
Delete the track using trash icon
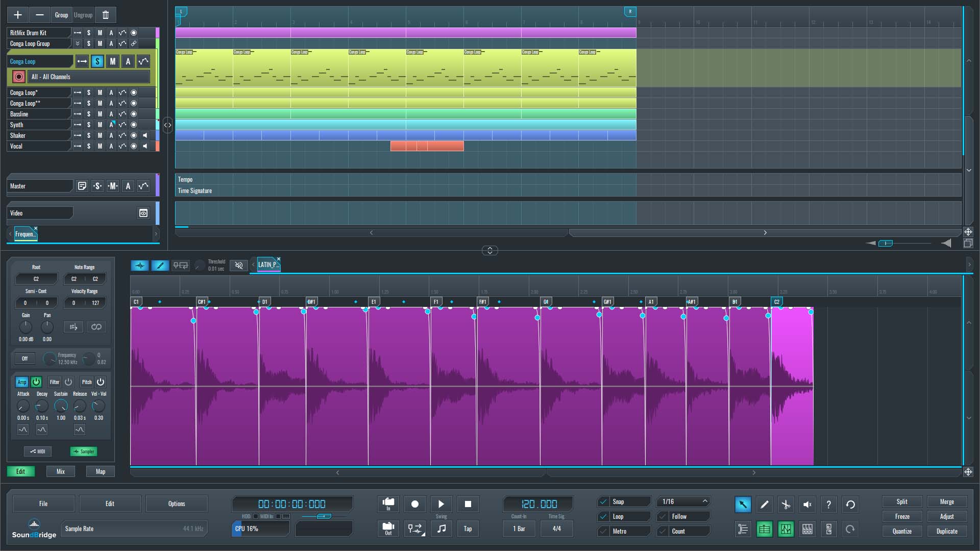106,15
